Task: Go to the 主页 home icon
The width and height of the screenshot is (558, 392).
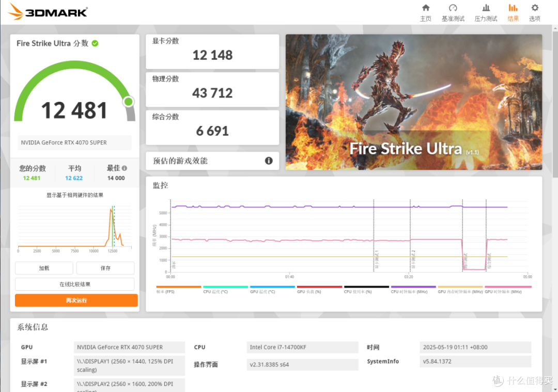Action: 426,8
